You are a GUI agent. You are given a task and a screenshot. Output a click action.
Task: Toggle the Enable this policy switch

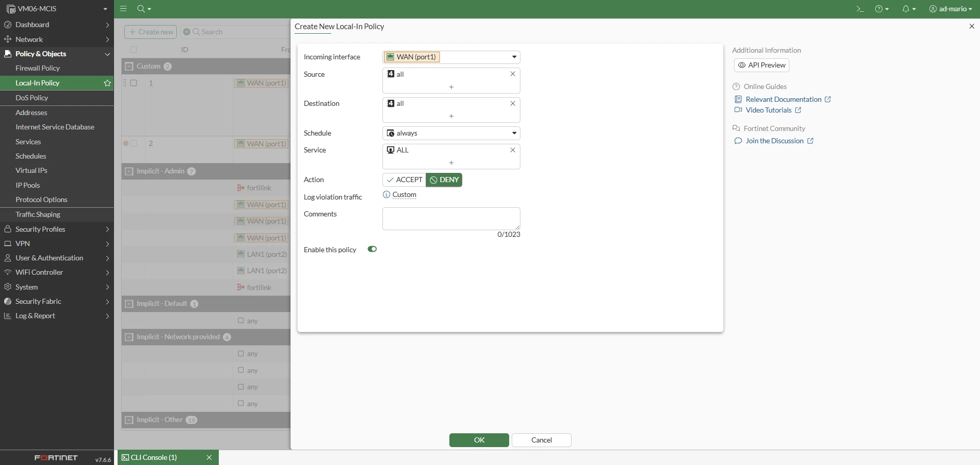[x=372, y=249]
